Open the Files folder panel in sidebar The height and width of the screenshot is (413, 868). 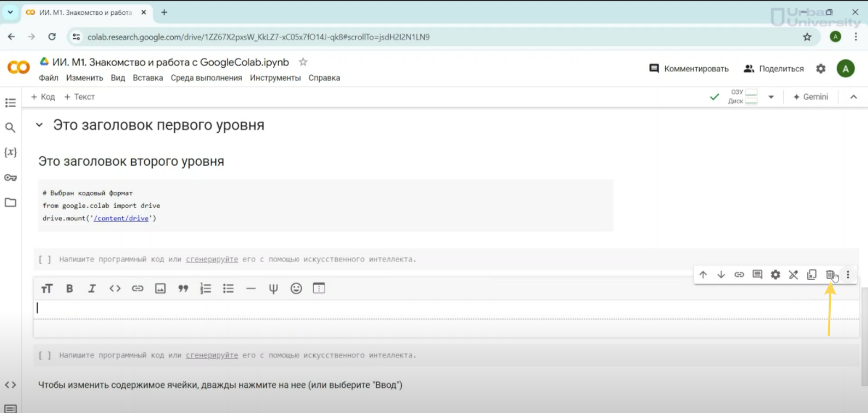click(10, 203)
